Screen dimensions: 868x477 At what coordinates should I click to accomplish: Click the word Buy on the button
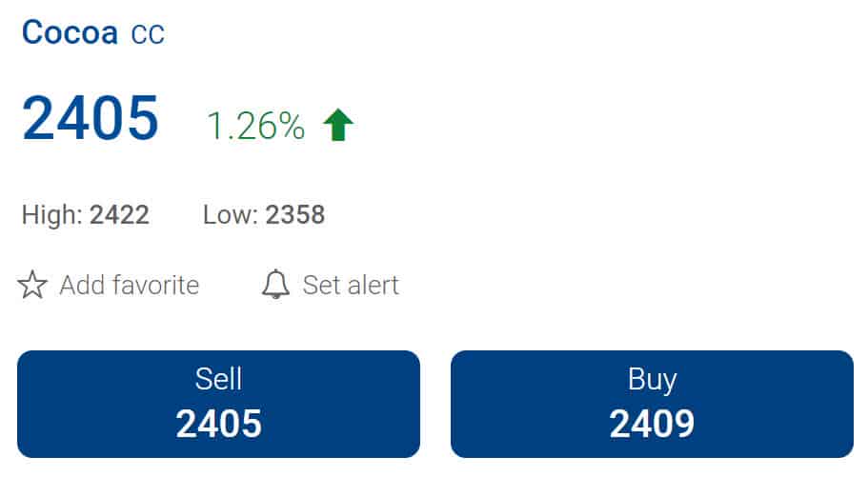click(652, 381)
